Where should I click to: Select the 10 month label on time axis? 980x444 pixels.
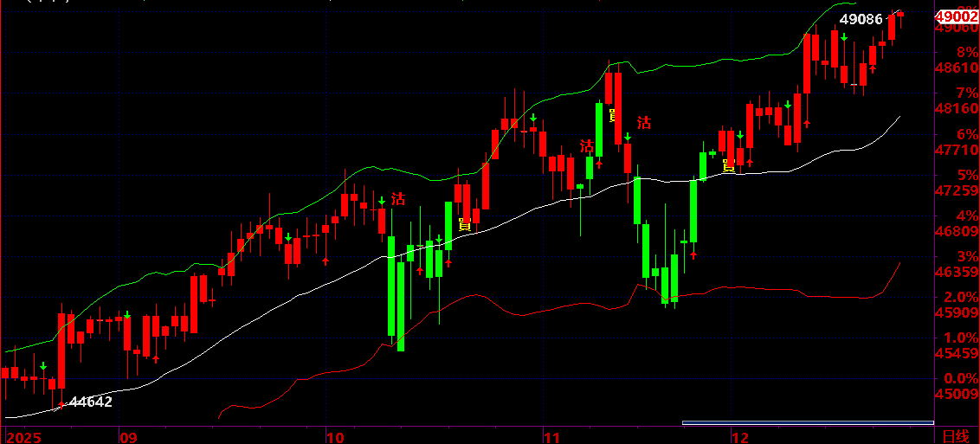click(336, 436)
